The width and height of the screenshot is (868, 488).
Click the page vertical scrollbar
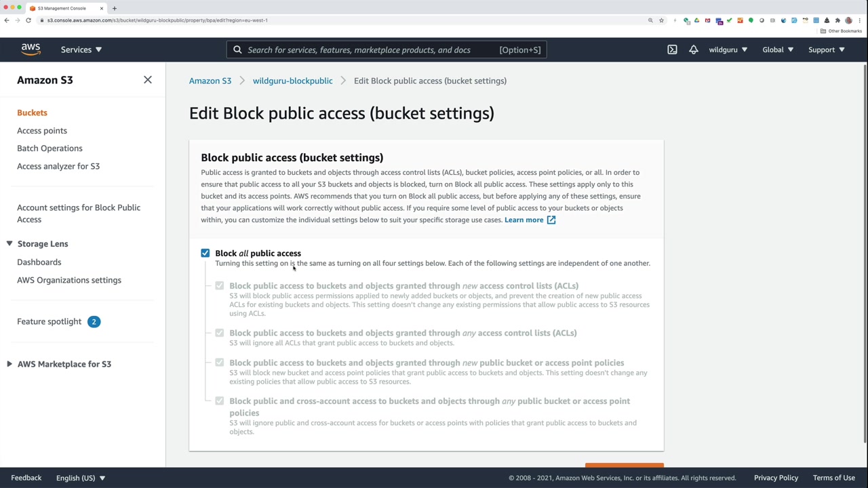865,254
